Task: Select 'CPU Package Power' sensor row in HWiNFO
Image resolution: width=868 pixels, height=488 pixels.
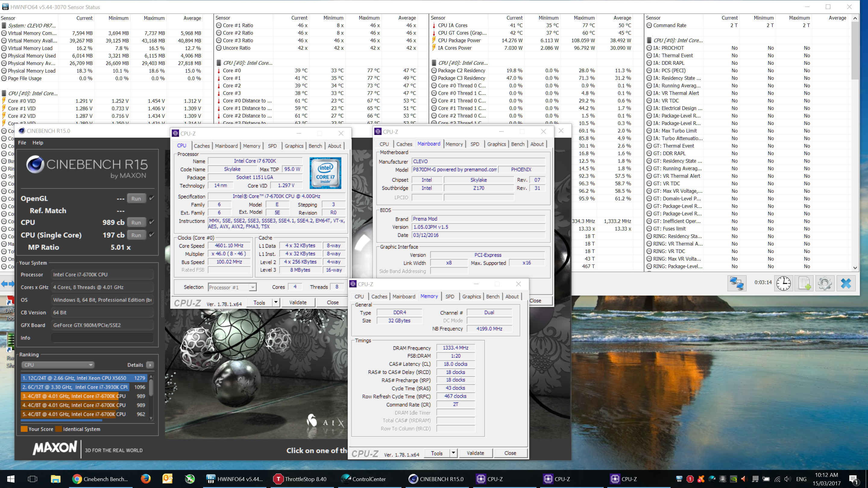Action: [537, 40]
